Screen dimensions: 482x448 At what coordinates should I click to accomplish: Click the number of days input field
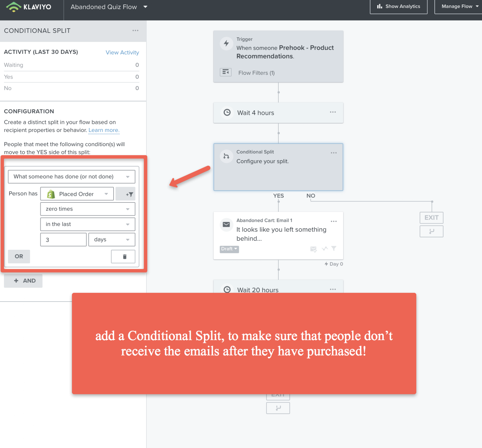click(x=64, y=240)
